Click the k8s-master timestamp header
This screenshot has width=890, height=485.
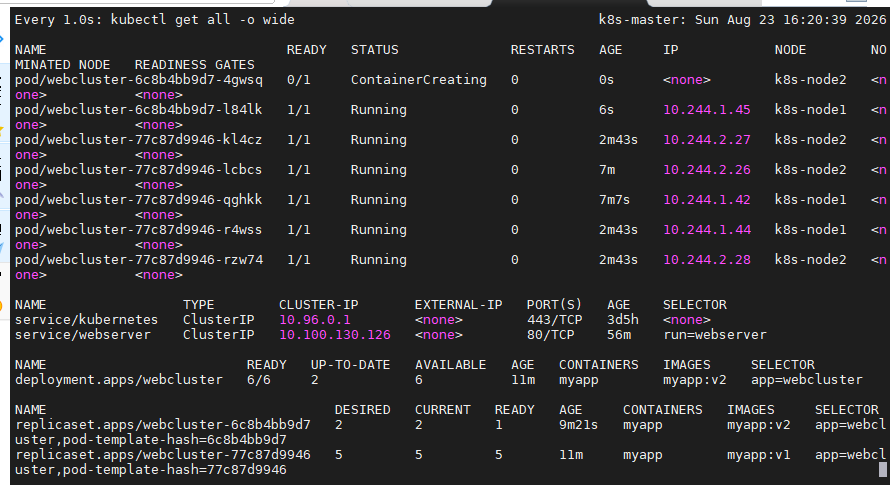click(742, 20)
